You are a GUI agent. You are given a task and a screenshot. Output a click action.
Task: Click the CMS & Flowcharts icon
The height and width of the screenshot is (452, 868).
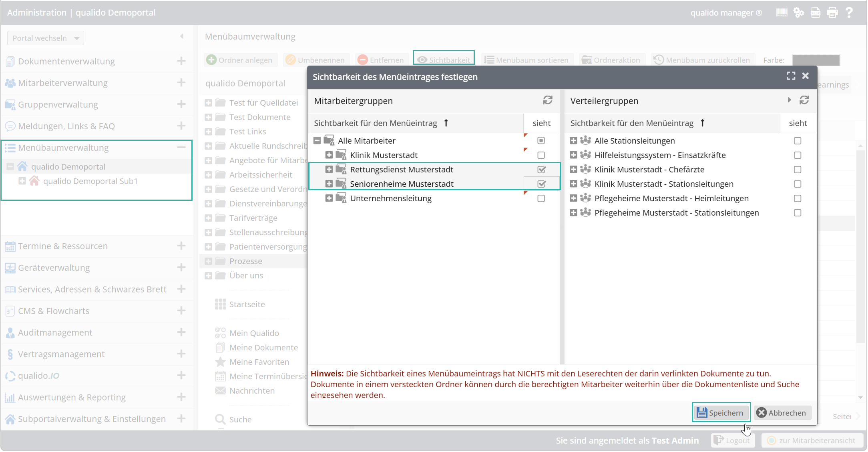pyautogui.click(x=10, y=311)
